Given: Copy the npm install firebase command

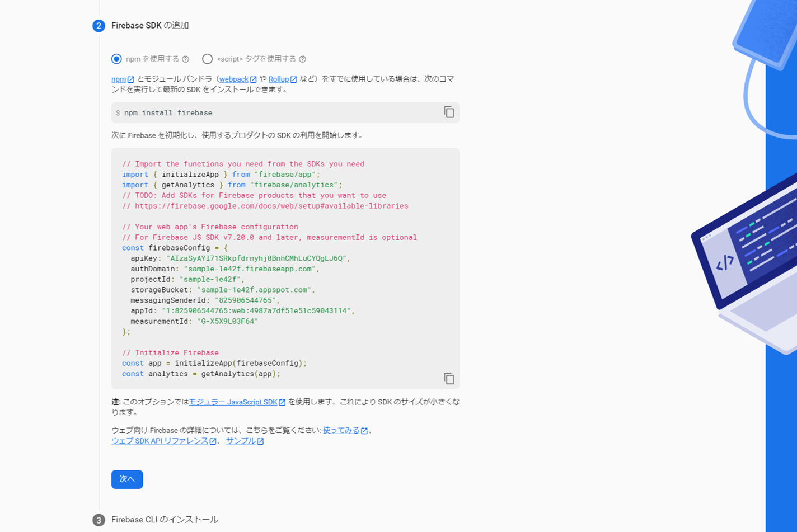Looking at the screenshot, I should tap(449, 112).
